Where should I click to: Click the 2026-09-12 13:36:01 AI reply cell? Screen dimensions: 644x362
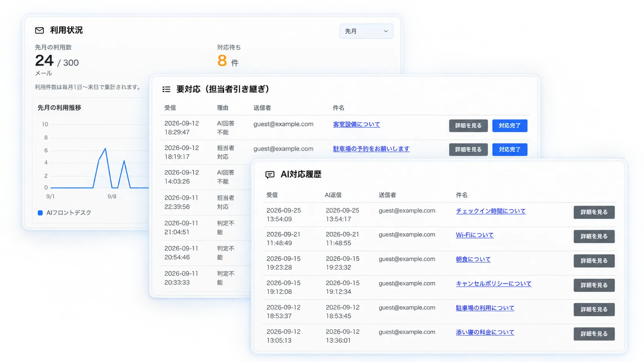(x=342, y=336)
